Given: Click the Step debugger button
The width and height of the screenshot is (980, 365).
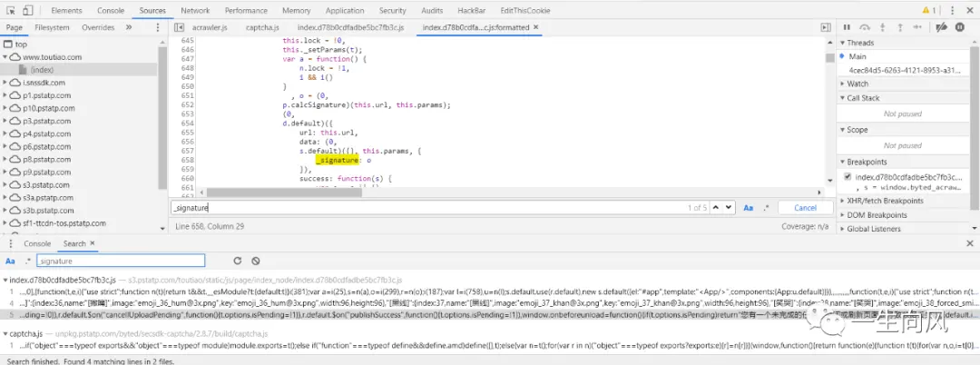Looking at the screenshot, I should coord(917,27).
